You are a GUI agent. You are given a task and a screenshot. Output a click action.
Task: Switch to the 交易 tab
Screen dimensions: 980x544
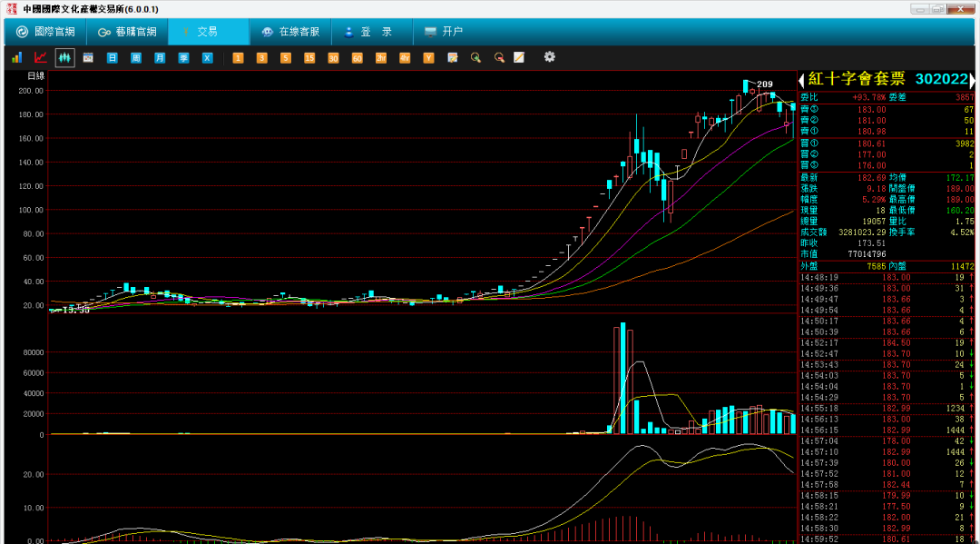coord(208,31)
